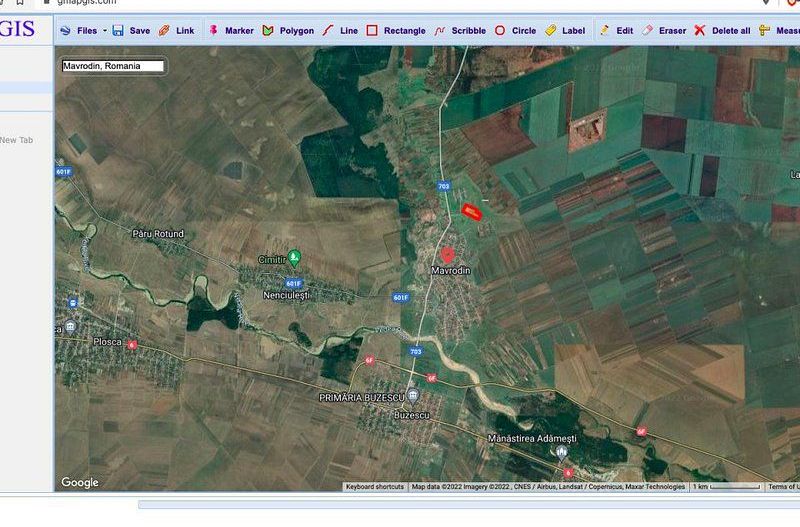Click the browser address bar URL
The image size is (800, 527).
[x=87, y=3]
